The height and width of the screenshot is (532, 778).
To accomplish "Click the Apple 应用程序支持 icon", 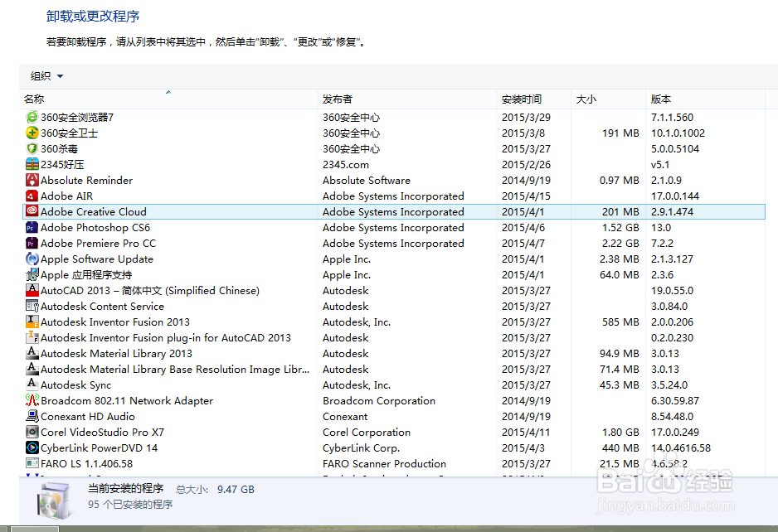I will click(32, 274).
